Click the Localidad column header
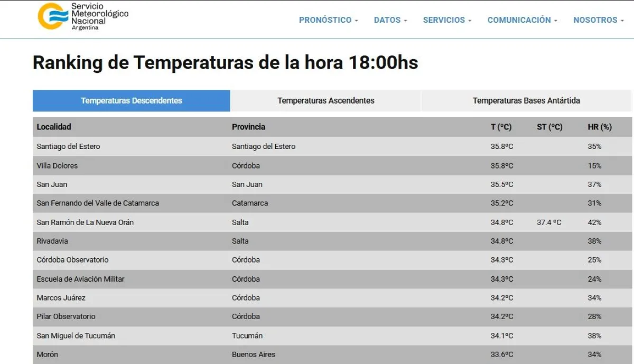Image resolution: width=634 pixels, height=364 pixels. pyautogui.click(x=54, y=127)
